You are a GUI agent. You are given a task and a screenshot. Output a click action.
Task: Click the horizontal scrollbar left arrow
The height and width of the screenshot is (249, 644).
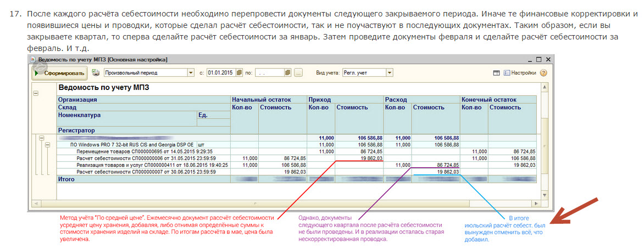tap(35, 203)
